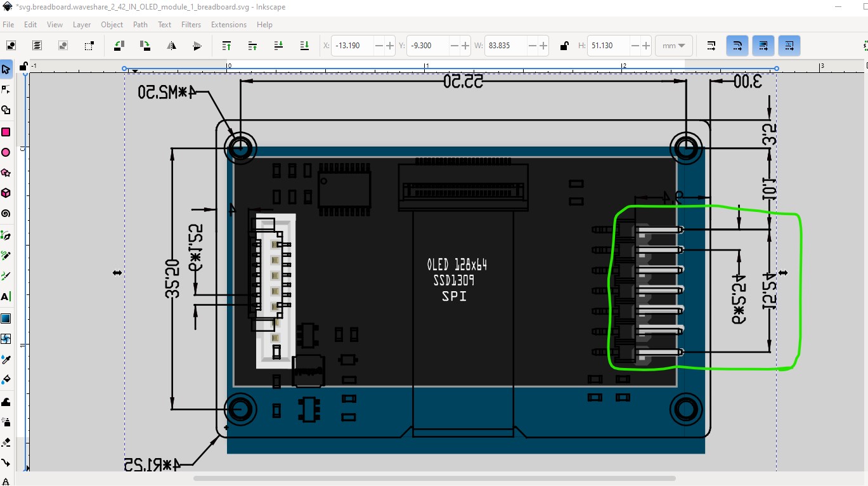Toggle move patterns with object option
Screen dimensions: 868x486
point(789,46)
